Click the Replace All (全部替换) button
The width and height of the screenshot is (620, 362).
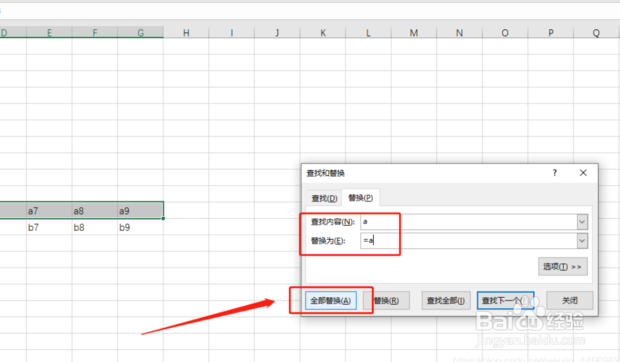[331, 301]
